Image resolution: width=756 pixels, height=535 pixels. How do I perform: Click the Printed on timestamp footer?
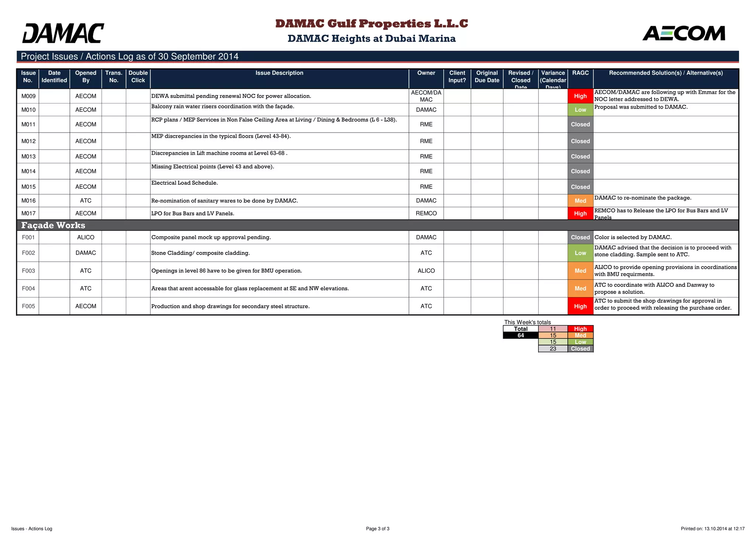point(712,529)
